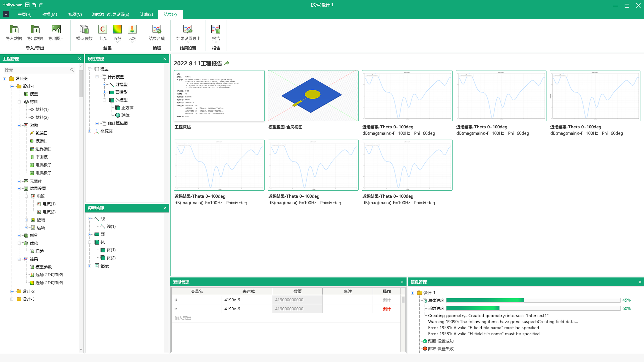Viewport: 644px width, 362px height.
Task: Expand the 坐标系 node in property panel
Action: click(x=89, y=131)
